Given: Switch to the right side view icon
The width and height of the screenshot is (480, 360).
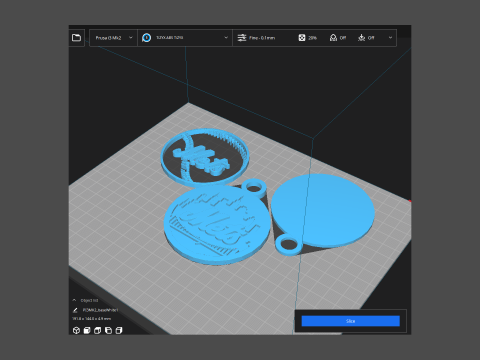Looking at the screenshot, I should tap(119, 330).
